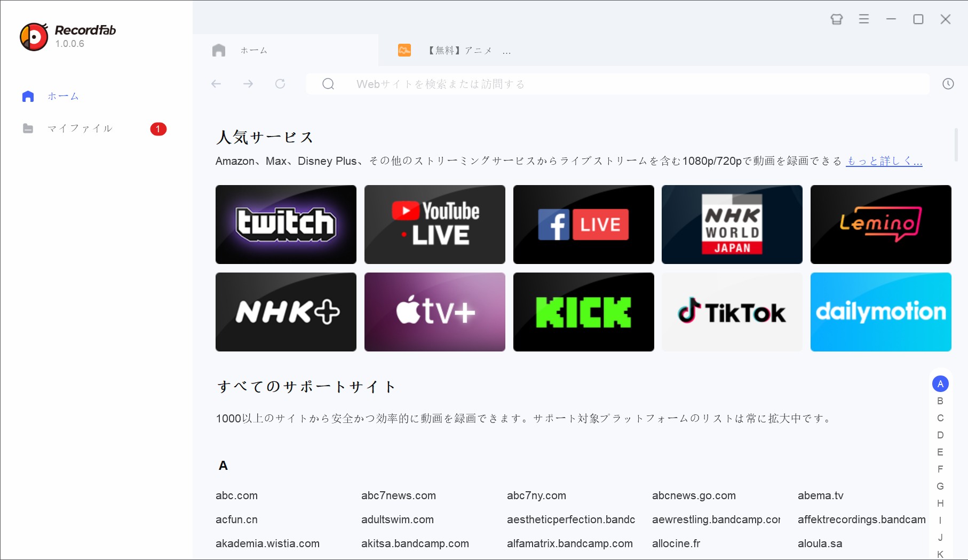Jump to letter J in the index
968x560 pixels.
[940, 538]
